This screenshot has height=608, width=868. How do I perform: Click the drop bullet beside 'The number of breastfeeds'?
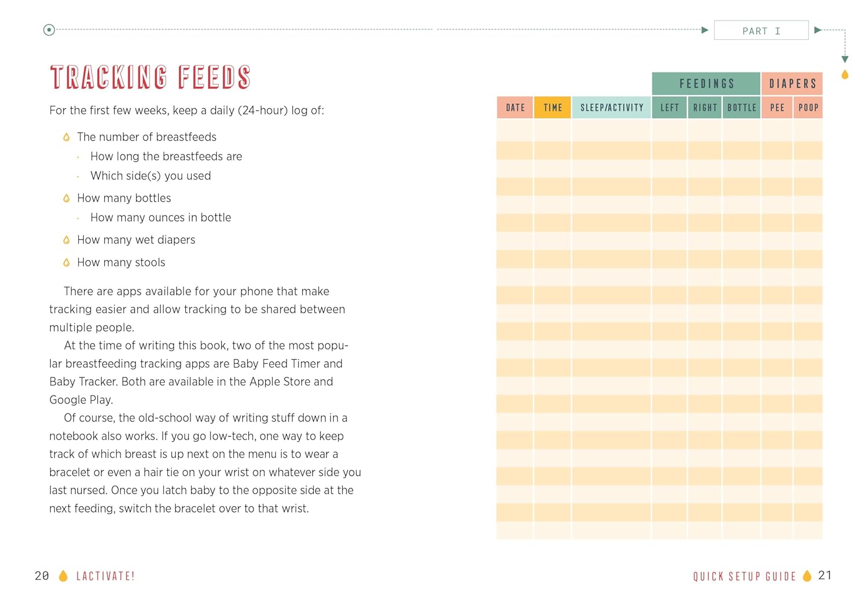click(67, 137)
